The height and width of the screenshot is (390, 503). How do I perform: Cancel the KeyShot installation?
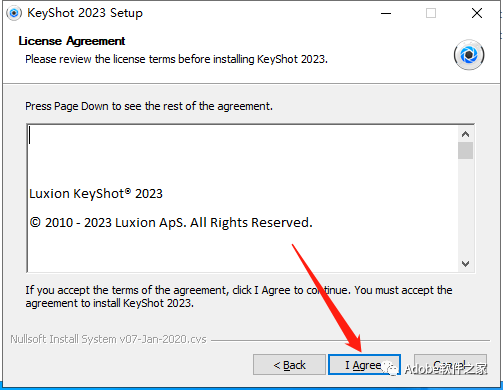pos(450,365)
